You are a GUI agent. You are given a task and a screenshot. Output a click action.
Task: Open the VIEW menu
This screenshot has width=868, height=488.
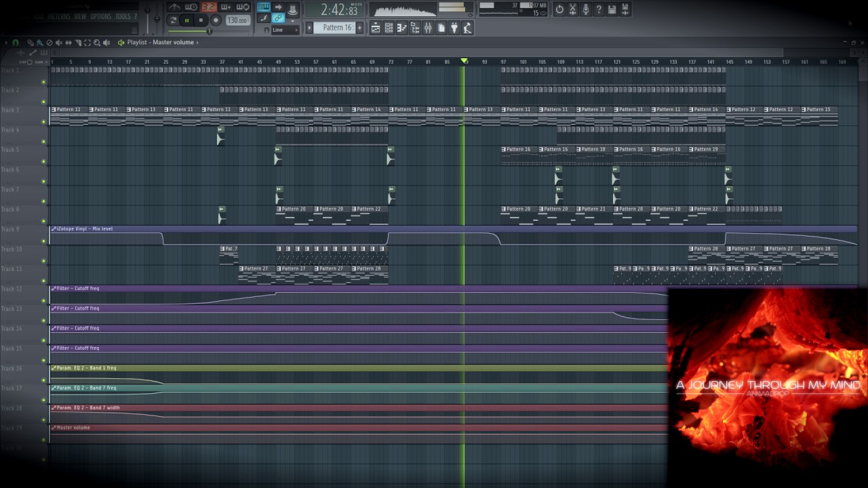click(x=80, y=16)
